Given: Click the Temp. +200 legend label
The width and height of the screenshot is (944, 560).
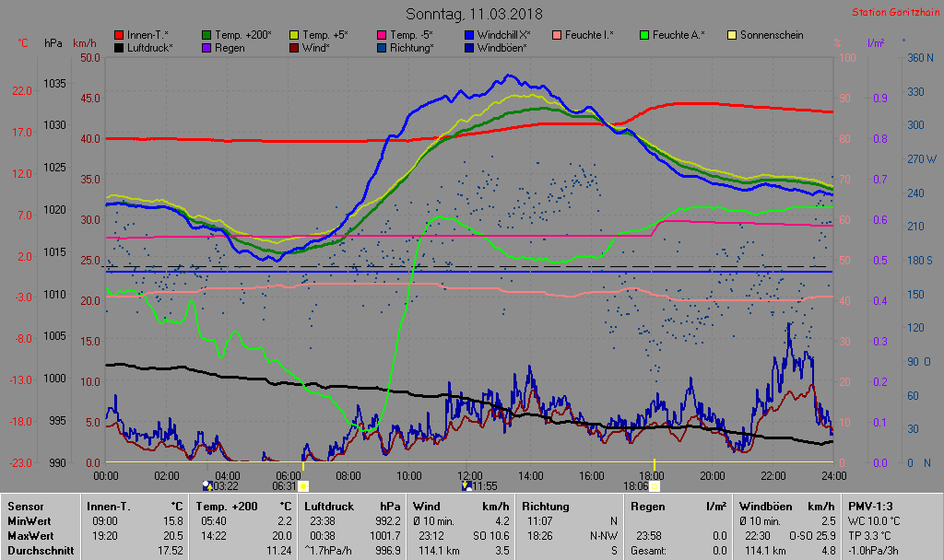Looking at the screenshot, I should coord(242,35).
